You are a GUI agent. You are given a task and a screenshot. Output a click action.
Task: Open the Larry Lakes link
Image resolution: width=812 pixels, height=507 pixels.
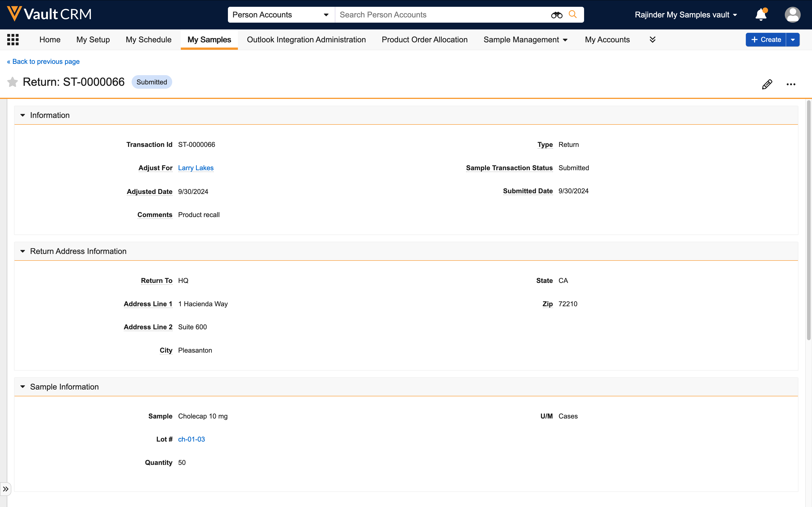196,168
